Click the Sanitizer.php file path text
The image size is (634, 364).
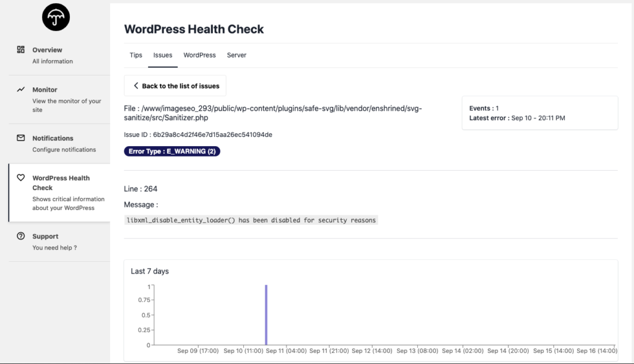click(x=273, y=113)
